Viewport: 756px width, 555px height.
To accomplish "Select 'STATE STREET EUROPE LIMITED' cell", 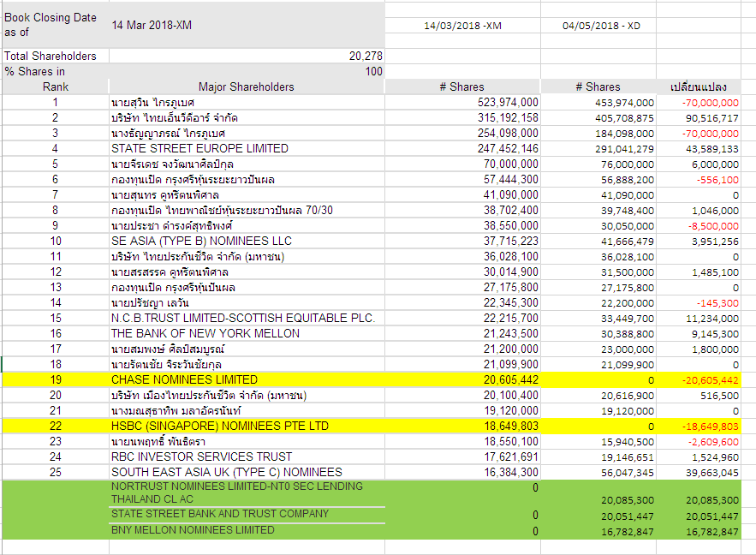I will [x=247, y=148].
